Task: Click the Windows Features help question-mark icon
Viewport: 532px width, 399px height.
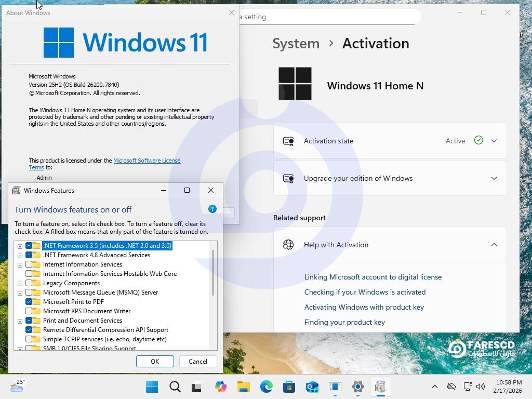Action: (212, 209)
